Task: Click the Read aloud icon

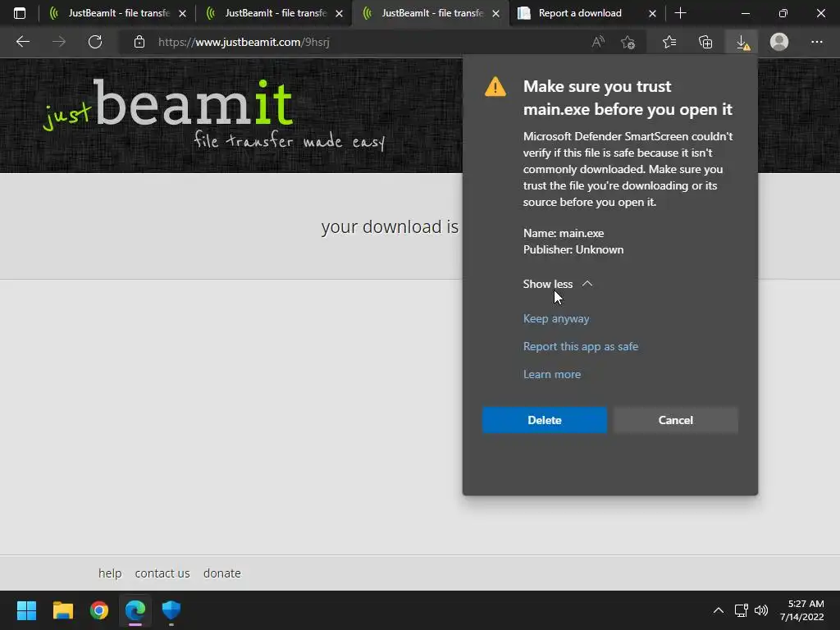Action: (598, 42)
